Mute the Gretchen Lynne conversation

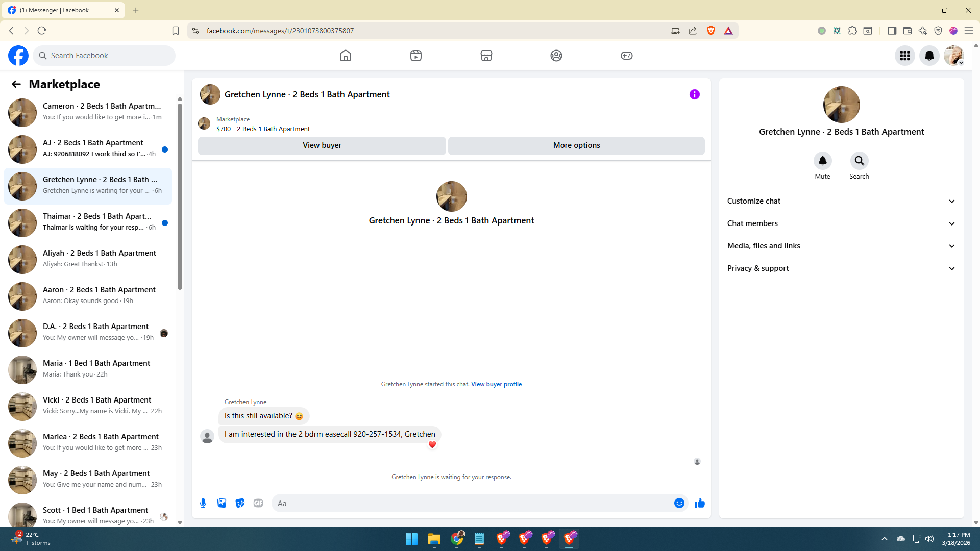[822, 161]
